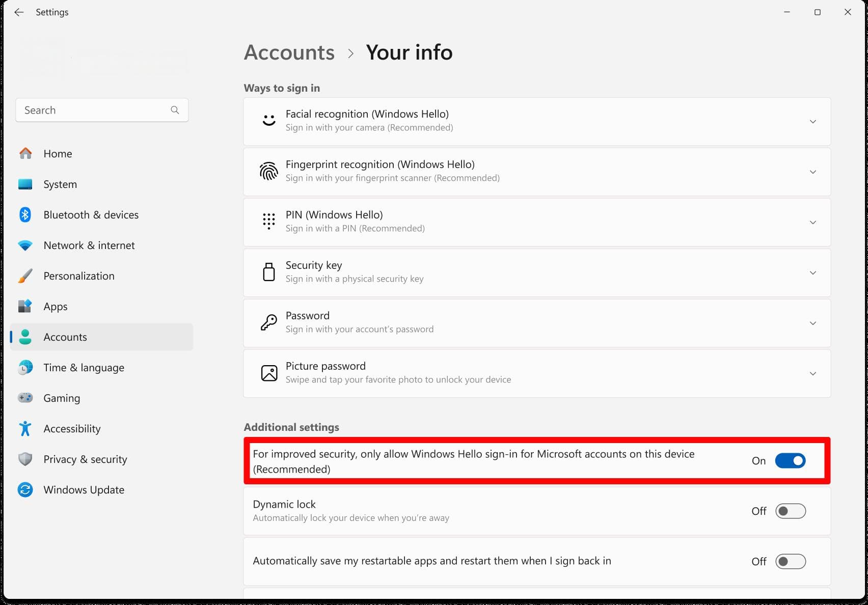Go to Gaming settings
This screenshot has height=605, width=868.
tap(102, 398)
